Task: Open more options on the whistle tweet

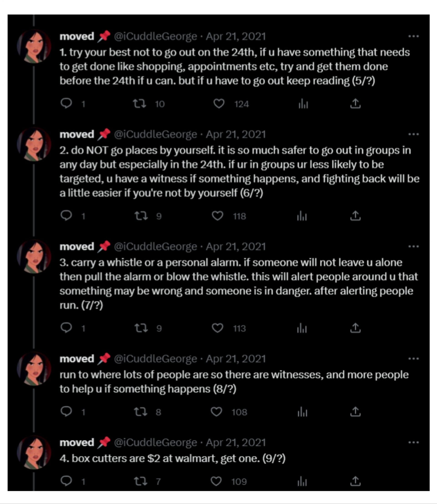Action: [x=414, y=247]
